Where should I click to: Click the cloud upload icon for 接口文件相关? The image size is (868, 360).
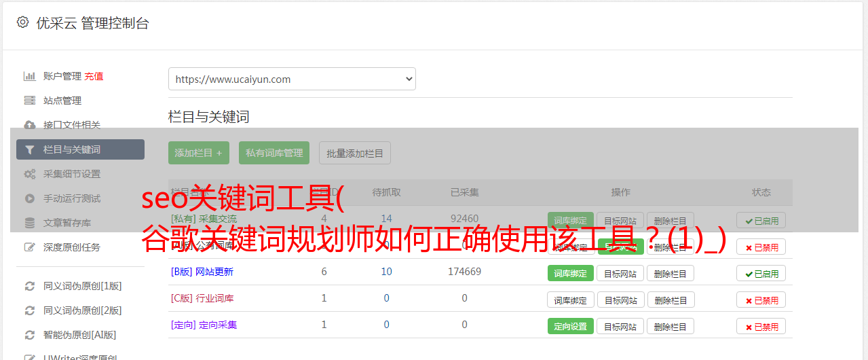click(x=30, y=125)
